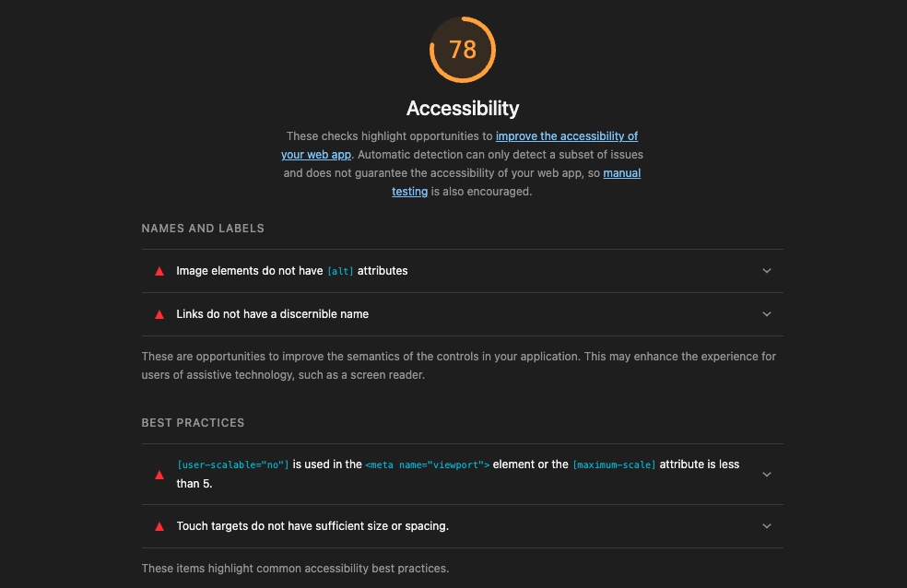Click the NAMES AND LABELS section heading
Screen dimensions: 907x588
(x=203, y=228)
